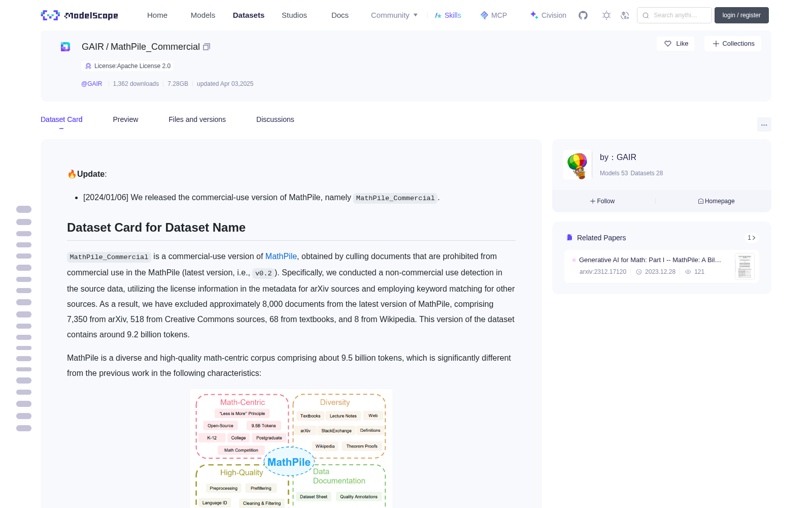The image size is (812, 508).
Task: Click the Dataset Card for Dataset Name heading
Action: point(156,228)
